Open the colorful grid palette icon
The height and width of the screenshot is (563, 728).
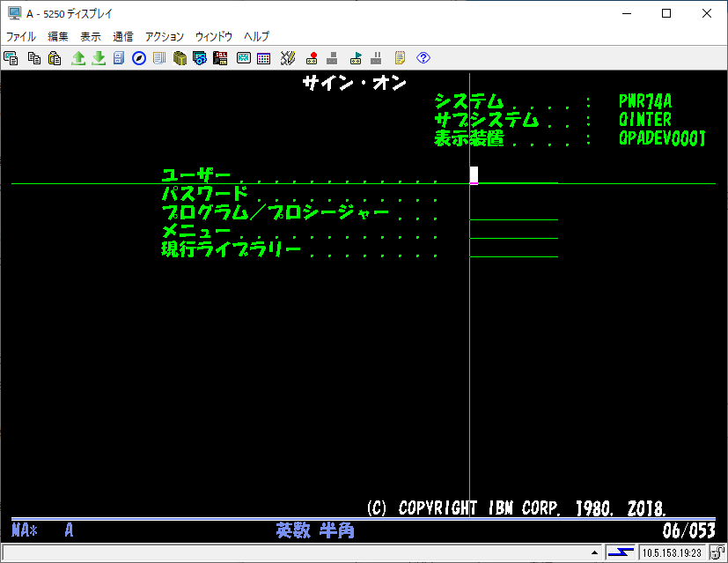click(x=264, y=58)
